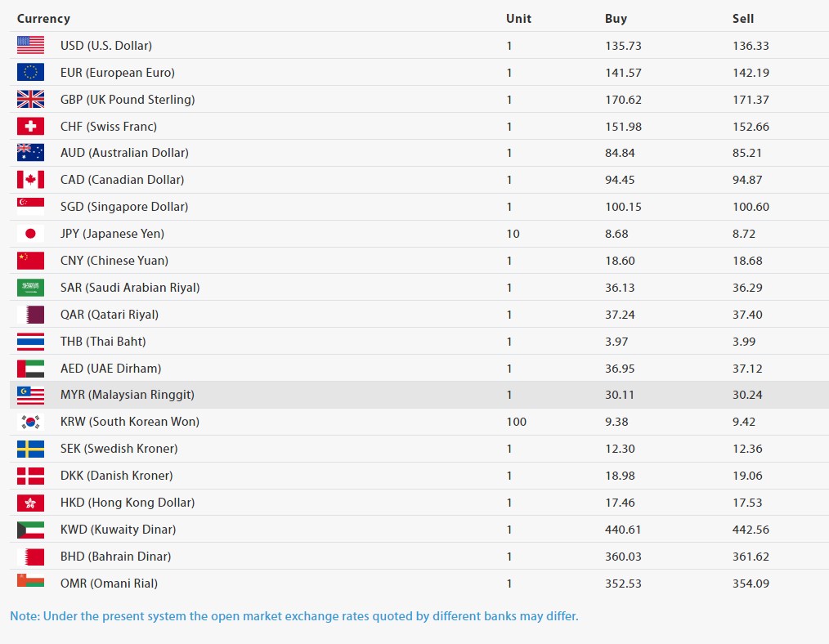Click the South Korean flag icon
829x644 pixels.
pos(30,422)
